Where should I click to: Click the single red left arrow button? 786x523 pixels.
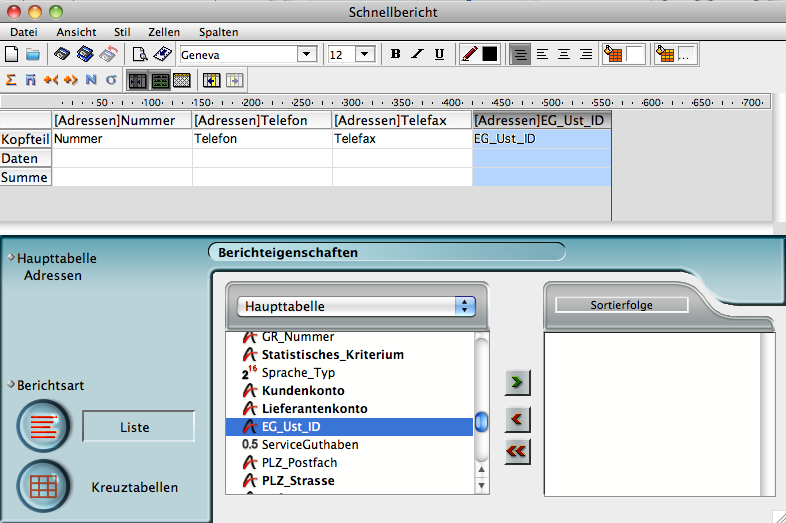(x=517, y=418)
